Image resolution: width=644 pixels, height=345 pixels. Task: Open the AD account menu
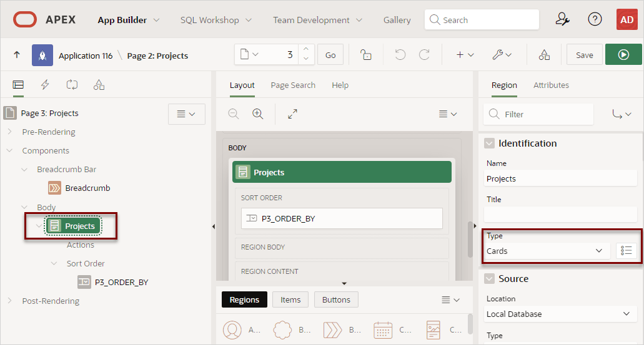click(627, 19)
